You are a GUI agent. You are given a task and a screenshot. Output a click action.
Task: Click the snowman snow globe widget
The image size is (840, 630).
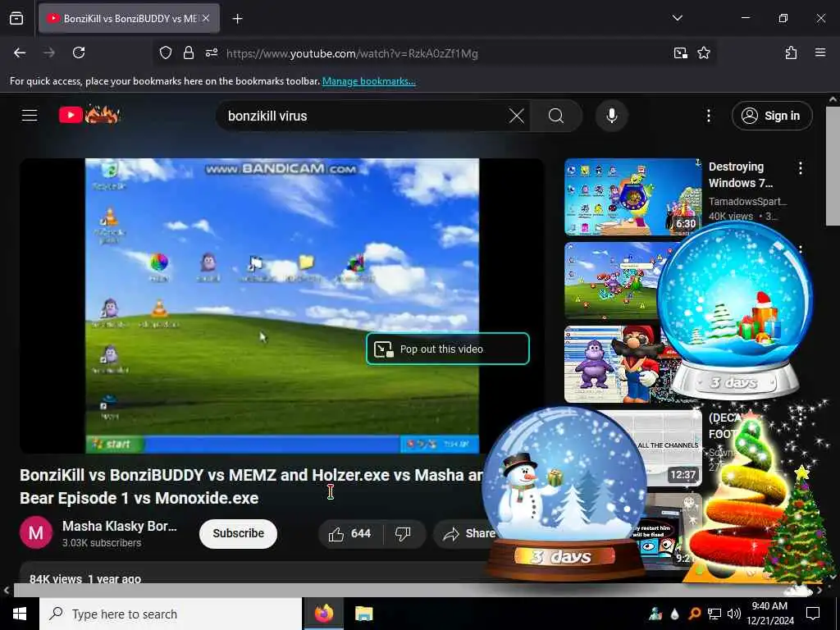click(x=564, y=493)
